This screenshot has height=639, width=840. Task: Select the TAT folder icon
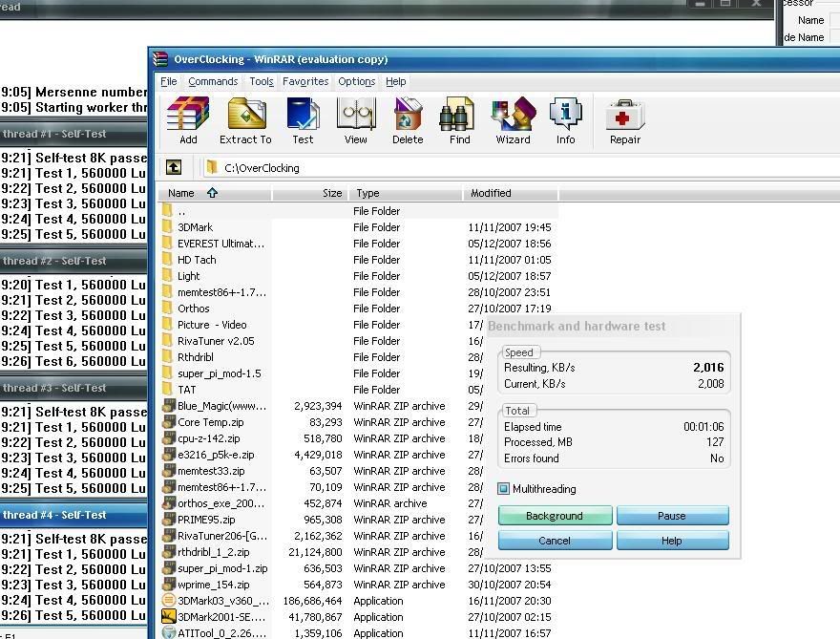click(x=168, y=389)
